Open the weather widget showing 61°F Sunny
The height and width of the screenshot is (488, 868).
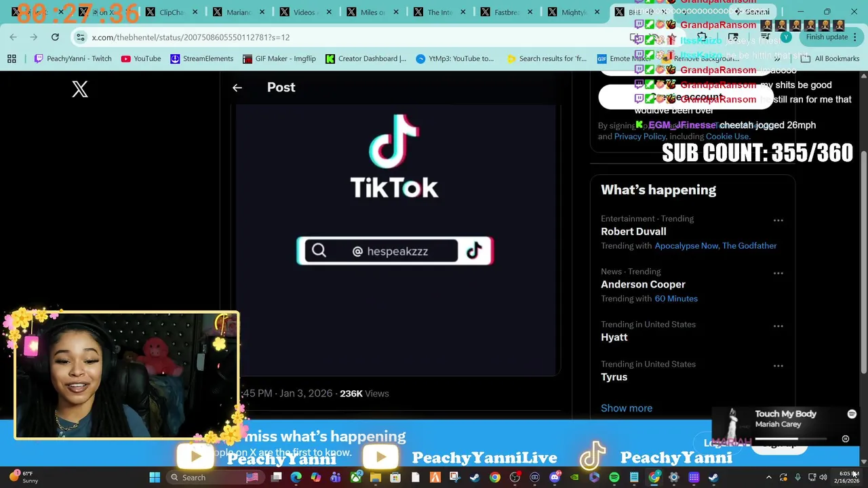(x=24, y=477)
